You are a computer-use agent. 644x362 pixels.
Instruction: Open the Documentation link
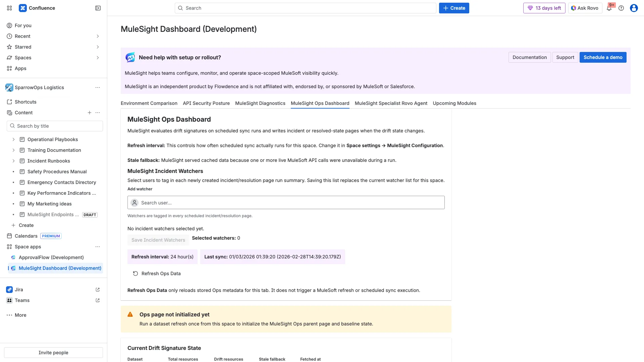tap(529, 57)
